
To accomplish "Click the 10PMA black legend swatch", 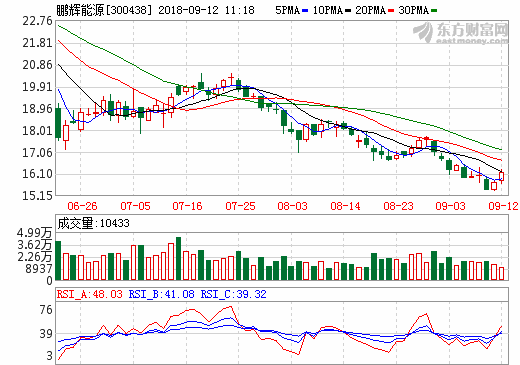I will (348, 11).
